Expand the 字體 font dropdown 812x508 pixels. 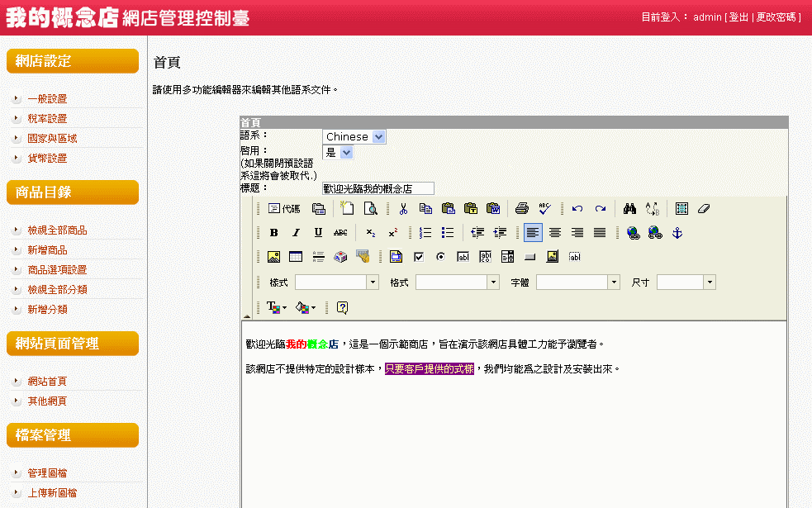point(614,282)
